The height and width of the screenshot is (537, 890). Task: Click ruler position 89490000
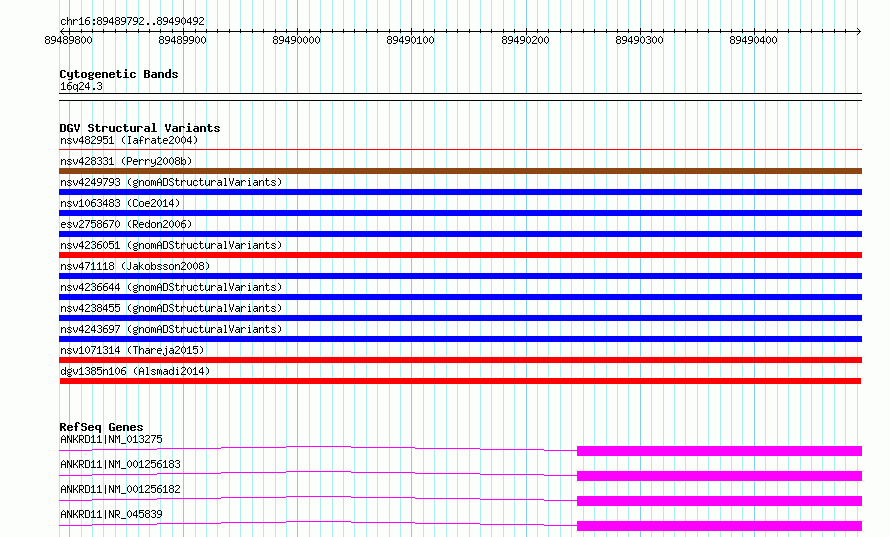(x=296, y=40)
